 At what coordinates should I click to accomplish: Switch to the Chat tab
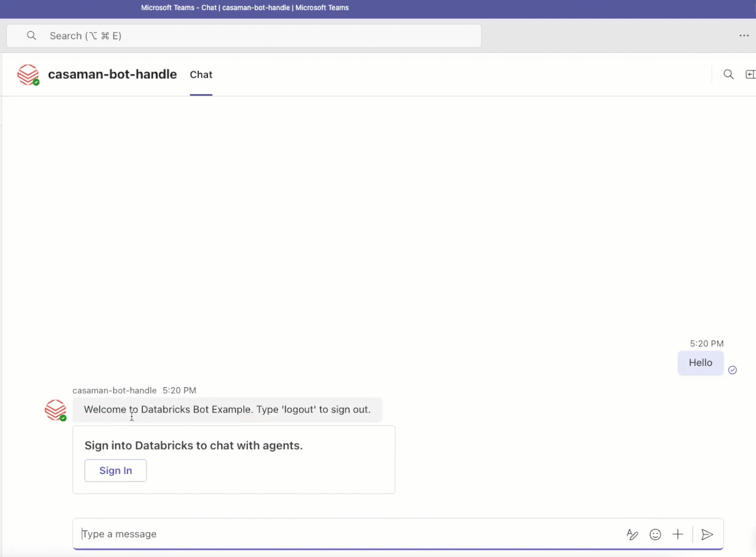(201, 75)
